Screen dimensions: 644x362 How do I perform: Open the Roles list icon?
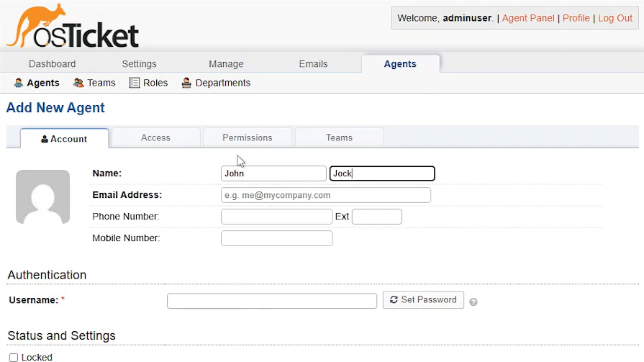click(x=135, y=83)
